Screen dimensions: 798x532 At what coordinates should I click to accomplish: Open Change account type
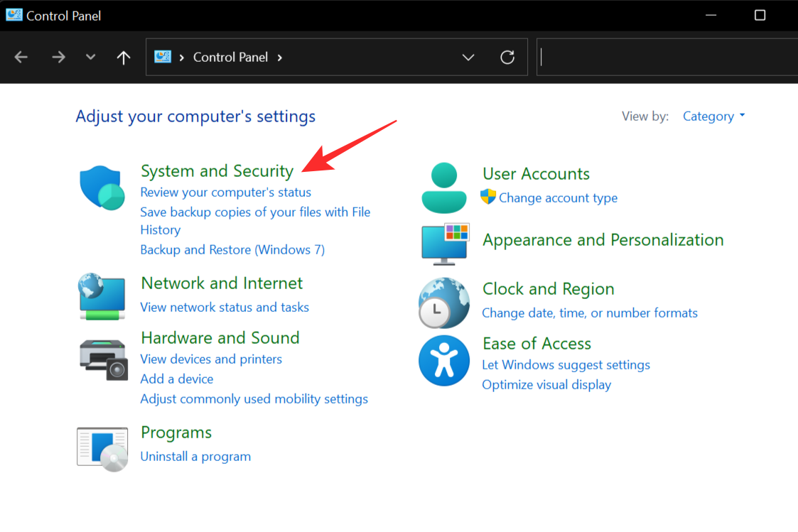pos(559,198)
